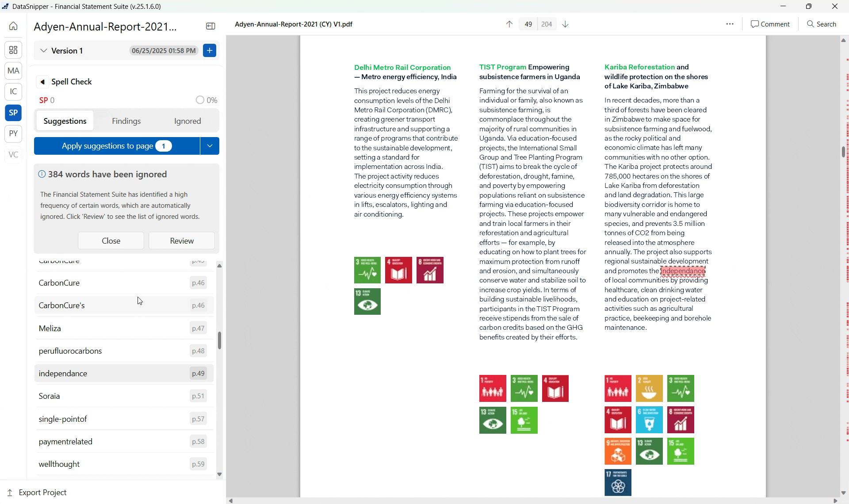Switch to the Ignored tab
849x504 pixels.
coord(187,121)
